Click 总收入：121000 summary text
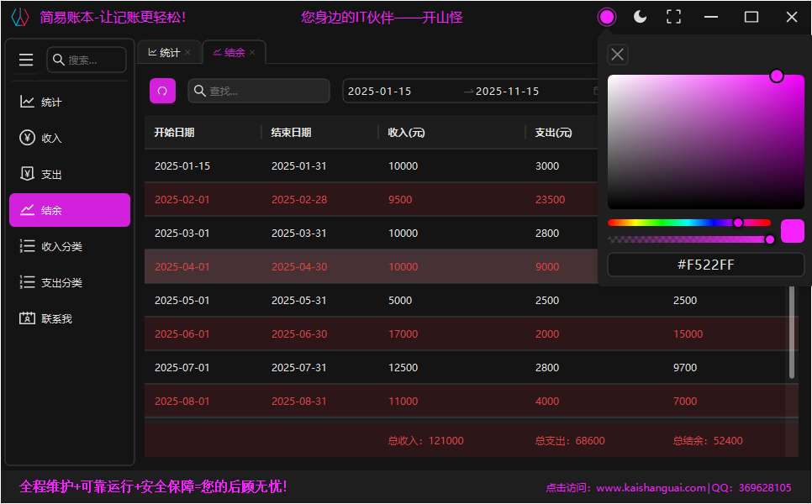This screenshot has width=812, height=504. pyautogui.click(x=425, y=441)
